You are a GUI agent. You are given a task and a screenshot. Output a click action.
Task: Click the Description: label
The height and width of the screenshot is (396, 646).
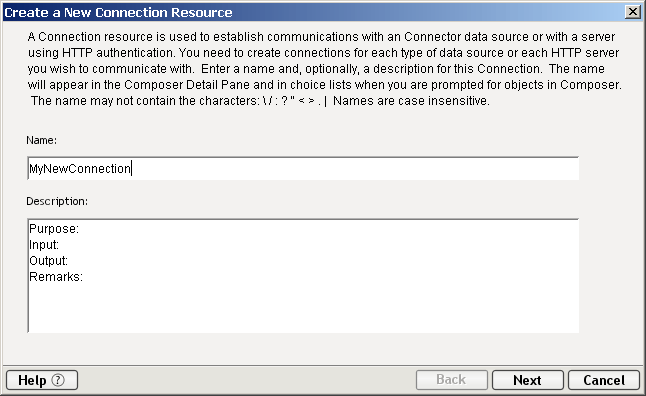pyautogui.click(x=57, y=201)
